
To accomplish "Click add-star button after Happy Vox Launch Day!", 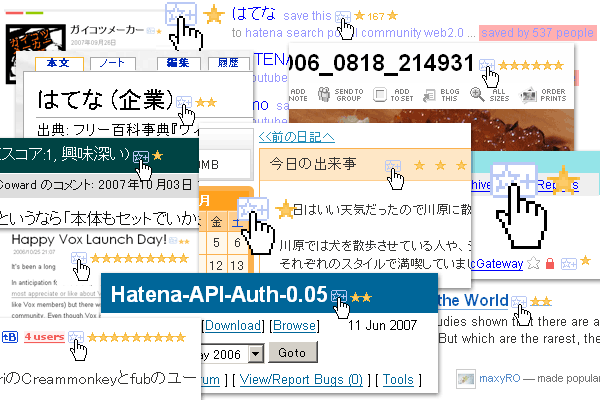I will pyautogui.click(x=173, y=240).
